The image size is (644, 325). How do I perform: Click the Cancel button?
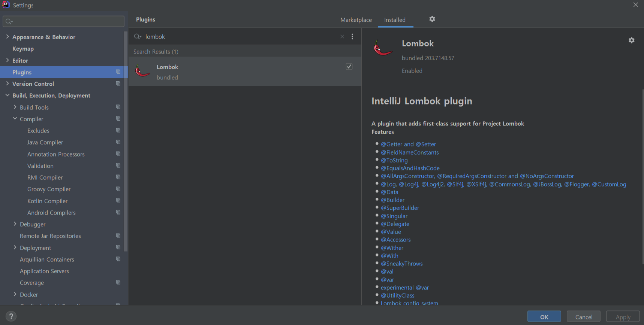tap(583, 317)
